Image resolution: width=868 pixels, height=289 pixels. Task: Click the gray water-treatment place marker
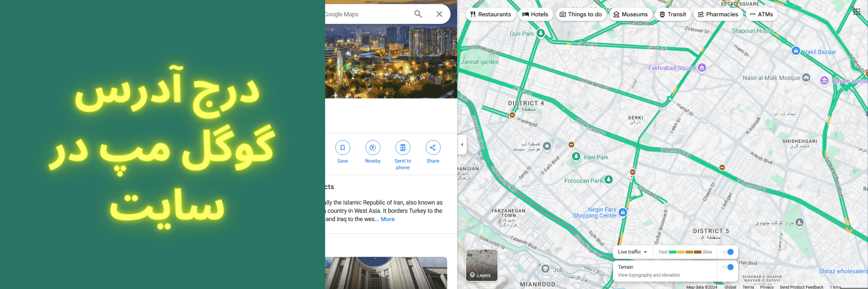tap(547, 146)
